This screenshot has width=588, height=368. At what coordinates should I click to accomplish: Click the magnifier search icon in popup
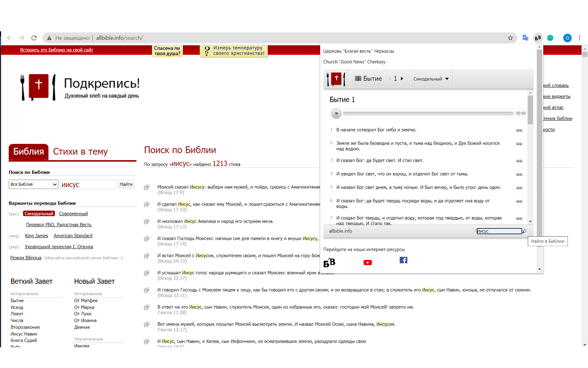point(524,231)
